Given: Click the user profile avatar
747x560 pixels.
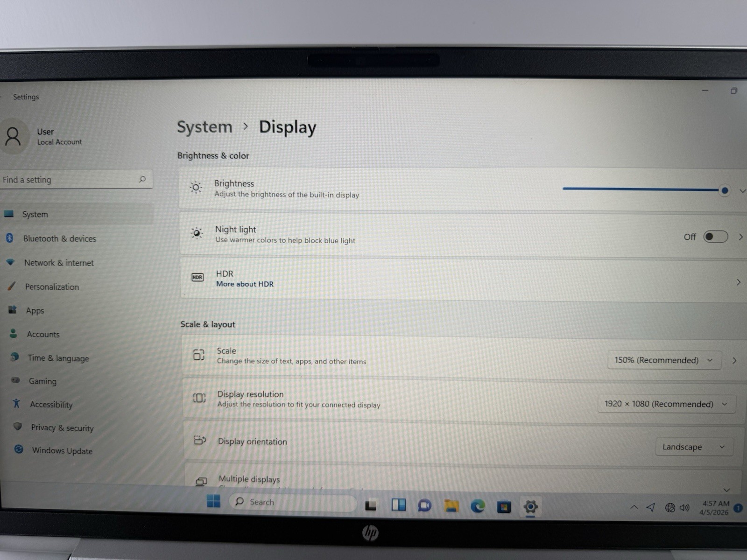Looking at the screenshot, I should pyautogui.click(x=13, y=137).
